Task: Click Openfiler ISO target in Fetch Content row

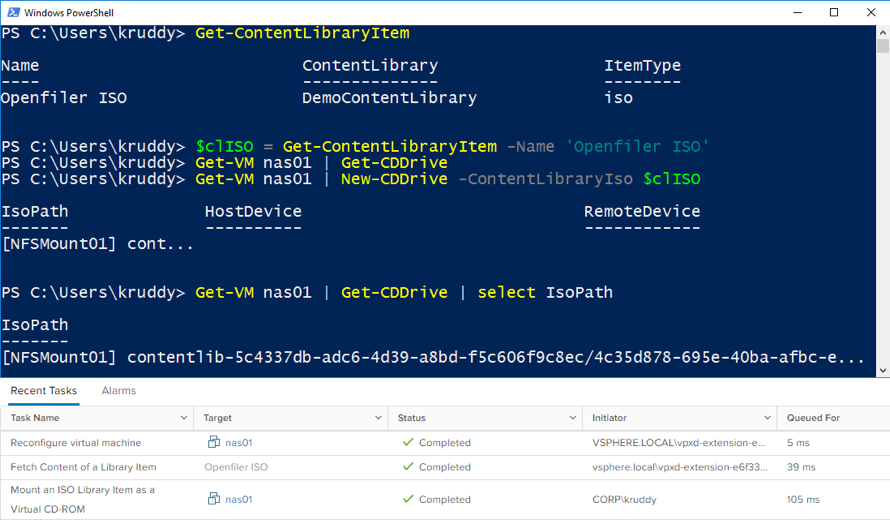Action: click(236, 467)
